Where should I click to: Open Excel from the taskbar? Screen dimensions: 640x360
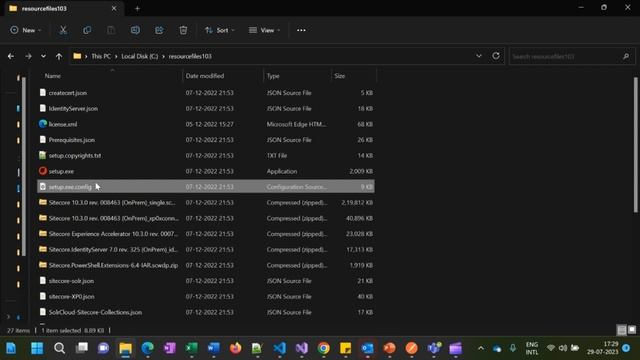[x=191, y=348]
